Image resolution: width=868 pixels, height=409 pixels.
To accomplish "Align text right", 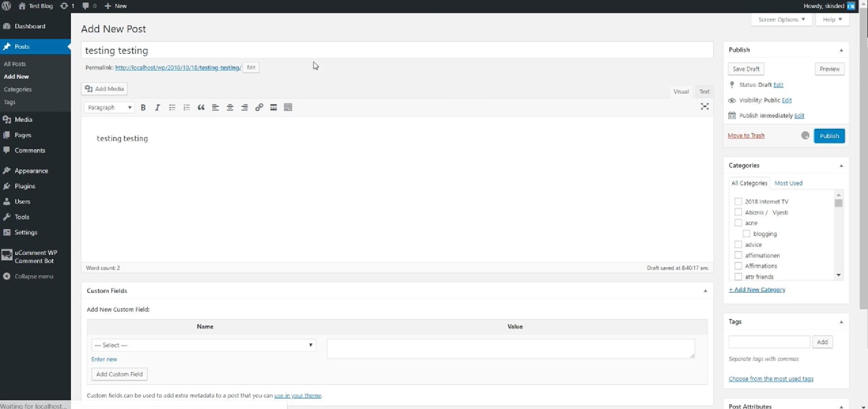I will click(244, 107).
